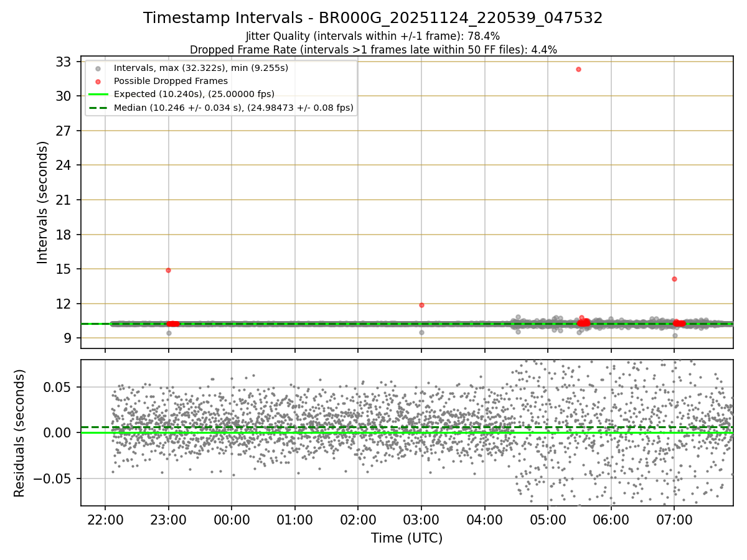This screenshot has height=560, width=747.
Task: Click the Median (10.246 +/- 0.034 s) legend entry
Action: [x=233, y=108]
